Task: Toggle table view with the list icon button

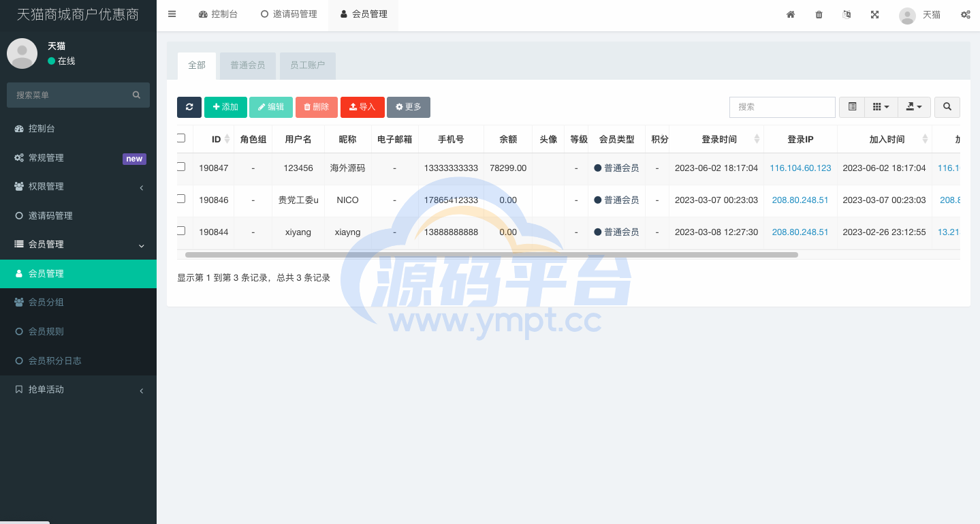Action: pyautogui.click(x=852, y=107)
